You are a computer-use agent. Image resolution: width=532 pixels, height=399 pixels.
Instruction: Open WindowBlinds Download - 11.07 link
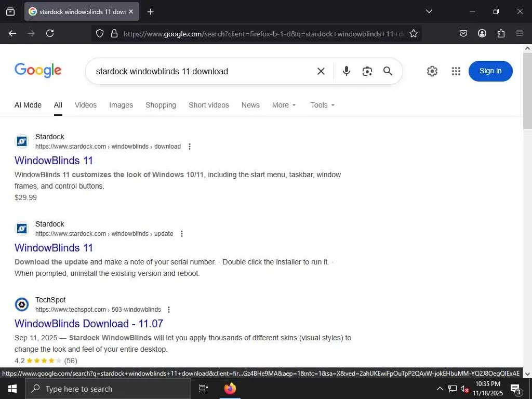click(89, 324)
